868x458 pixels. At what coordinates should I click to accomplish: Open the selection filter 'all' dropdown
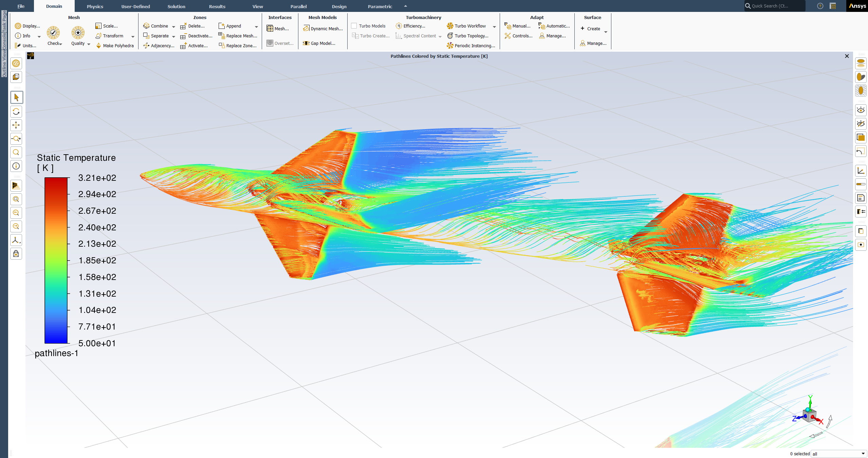tap(838, 454)
